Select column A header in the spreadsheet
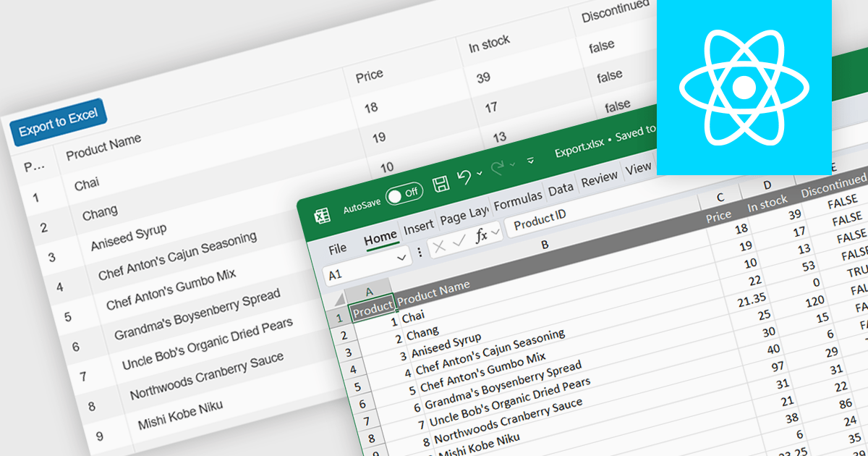868x456 pixels. [x=369, y=291]
